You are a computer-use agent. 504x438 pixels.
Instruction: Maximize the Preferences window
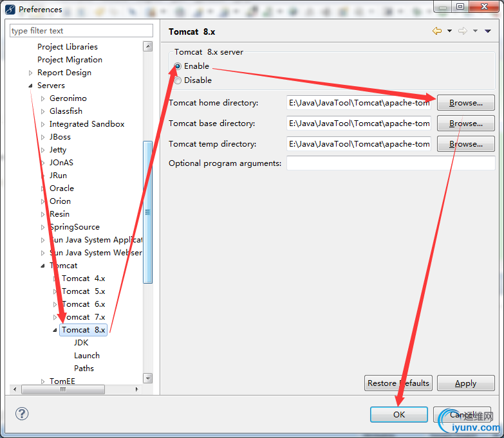(x=460, y=6)
